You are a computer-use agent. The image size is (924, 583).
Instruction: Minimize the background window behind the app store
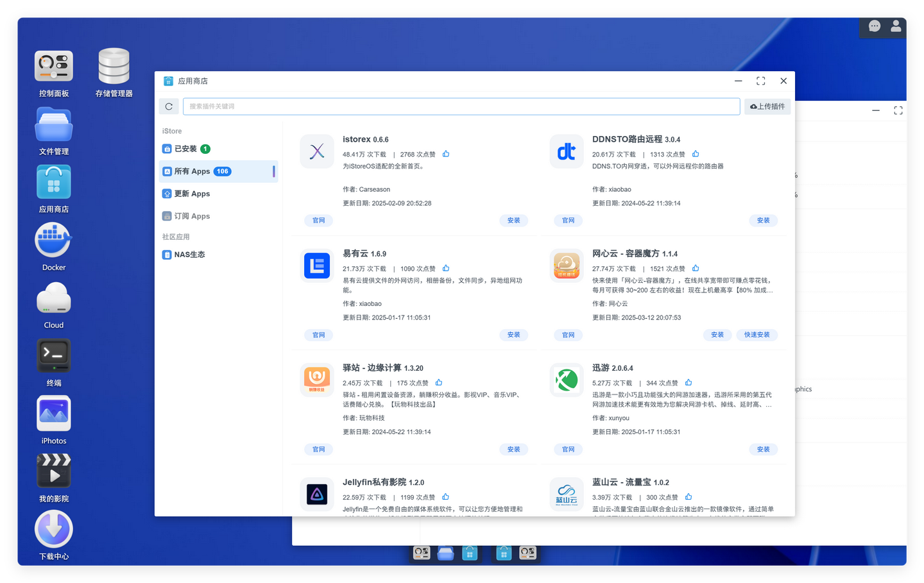(876, 111)
